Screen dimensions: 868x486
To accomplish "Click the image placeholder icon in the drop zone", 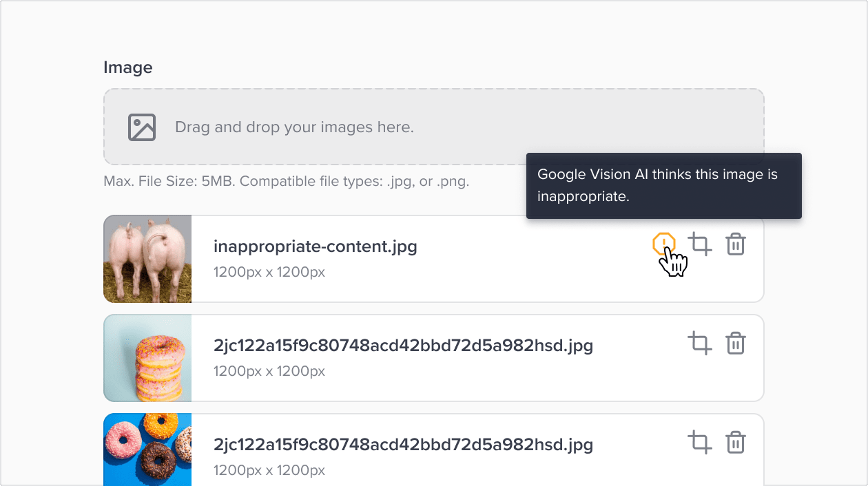I will click(x=141, y=127).
